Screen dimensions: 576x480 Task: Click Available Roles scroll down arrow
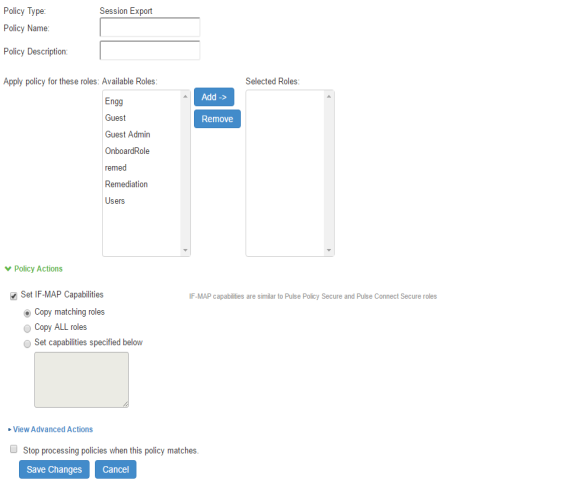click(x=185, y=250)
